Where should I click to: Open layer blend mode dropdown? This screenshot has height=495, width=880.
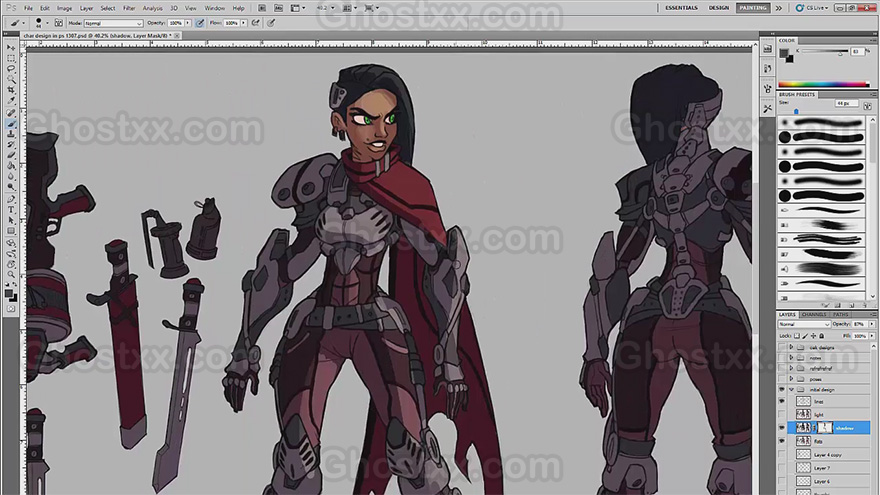click(x=804, y=324)
